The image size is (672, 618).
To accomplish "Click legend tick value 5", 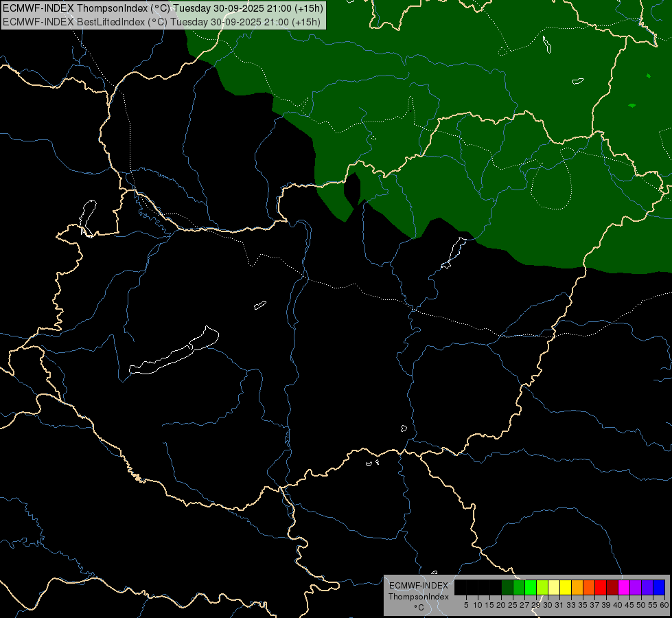I will coord(466,605).
